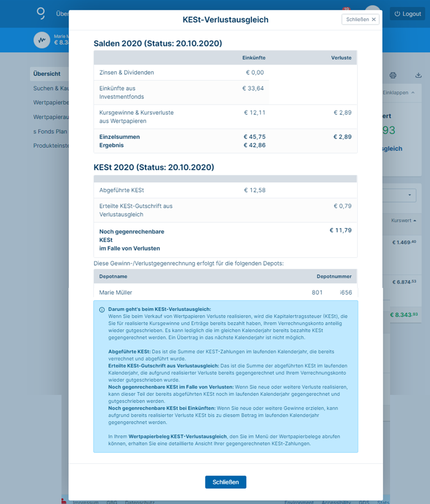The image size is (430, 504).
Task: Click the Depotname column header
Action: coord(113,276)
